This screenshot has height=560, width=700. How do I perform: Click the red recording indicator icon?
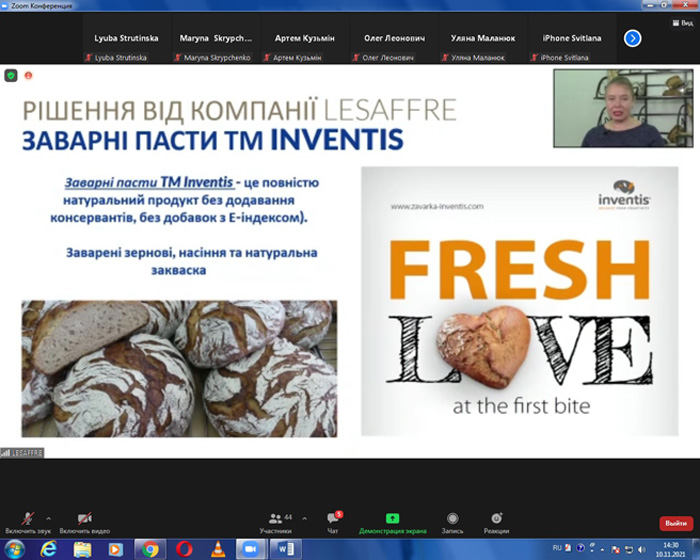(29, 75)
